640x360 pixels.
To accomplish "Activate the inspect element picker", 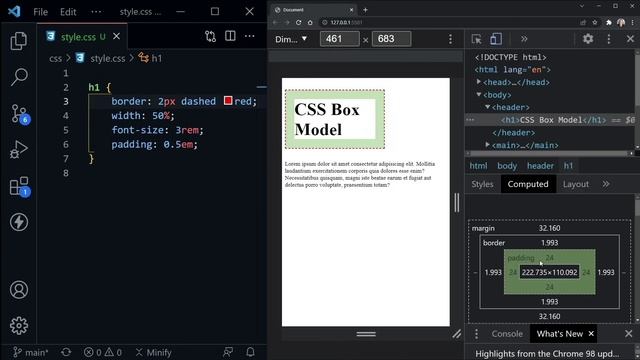I will pyautogui.click(x=476, y=39).
